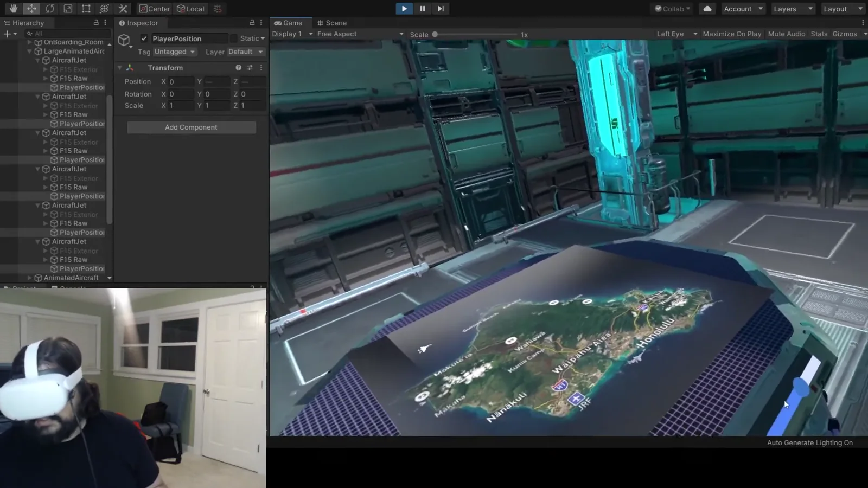
Task: Open the Account dropdown
Action: tap(743, 9)
